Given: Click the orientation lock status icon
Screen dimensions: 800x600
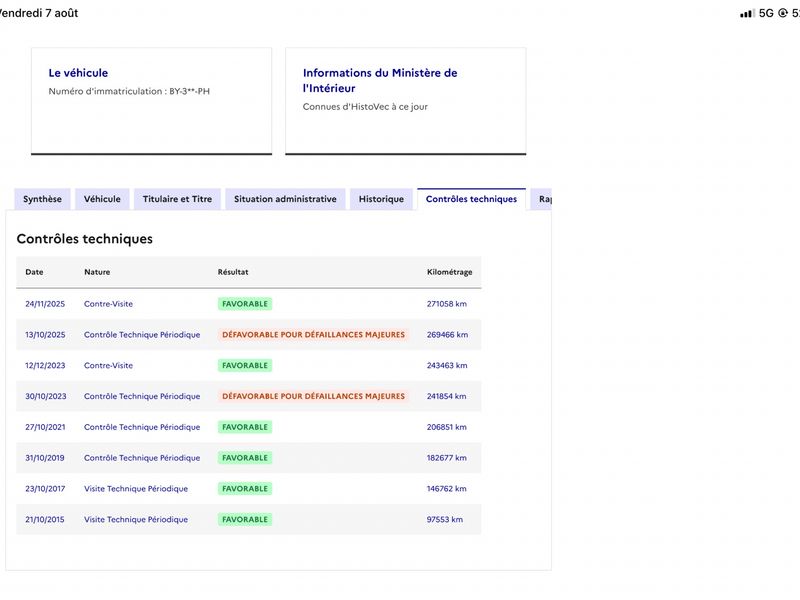Looking at the screenshot, I should point(783,13).
